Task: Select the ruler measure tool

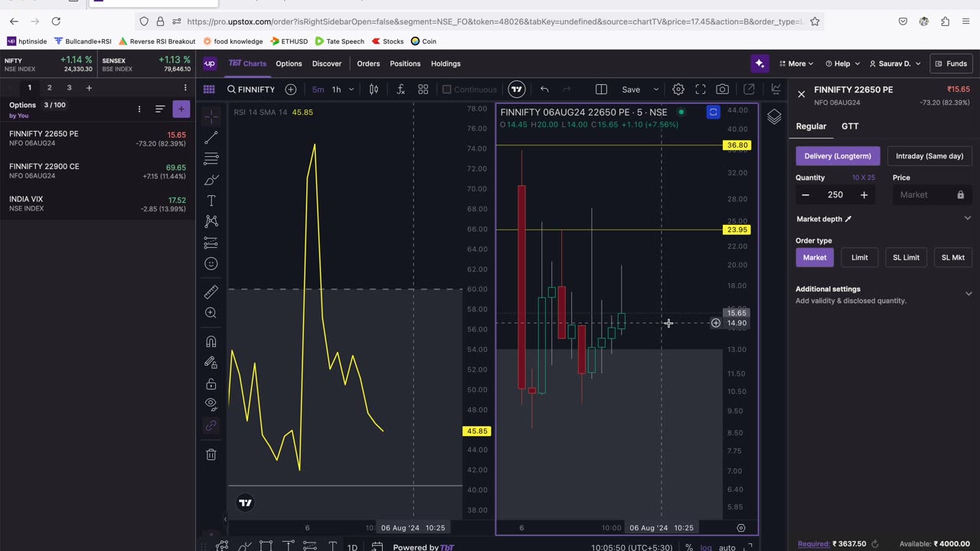Action: 211,292
